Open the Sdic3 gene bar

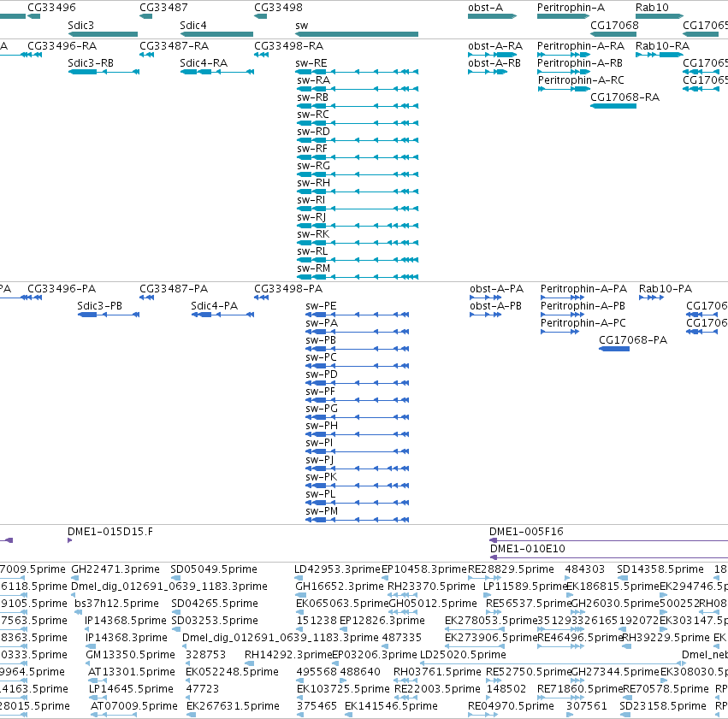click(103, 34)
